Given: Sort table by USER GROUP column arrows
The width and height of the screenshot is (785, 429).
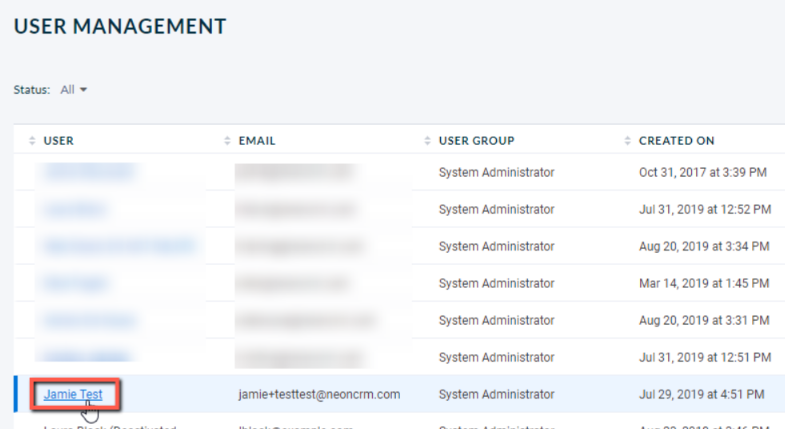Looking at the screenshot, I should click(x=427, y=141).
